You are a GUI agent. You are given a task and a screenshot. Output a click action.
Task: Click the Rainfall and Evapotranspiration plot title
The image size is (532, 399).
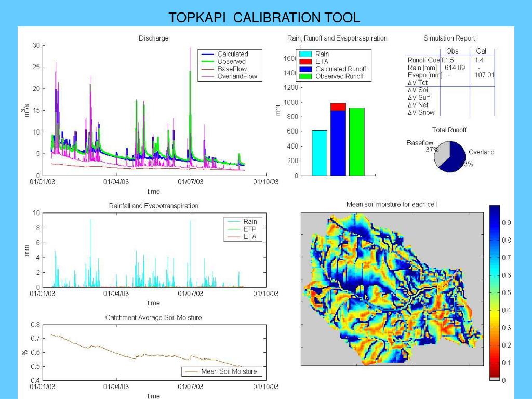pyautogui.click(x=154, y=206)
